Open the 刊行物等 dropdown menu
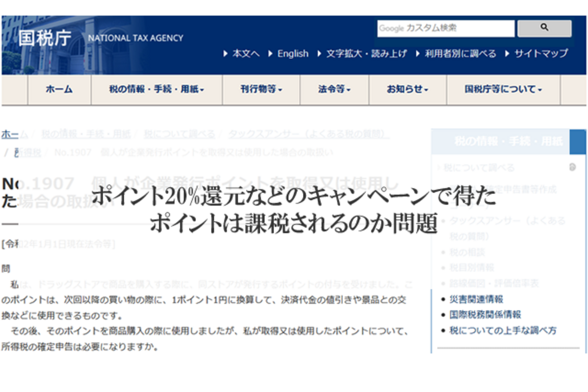The image size is (588, 392). [261, 90]
